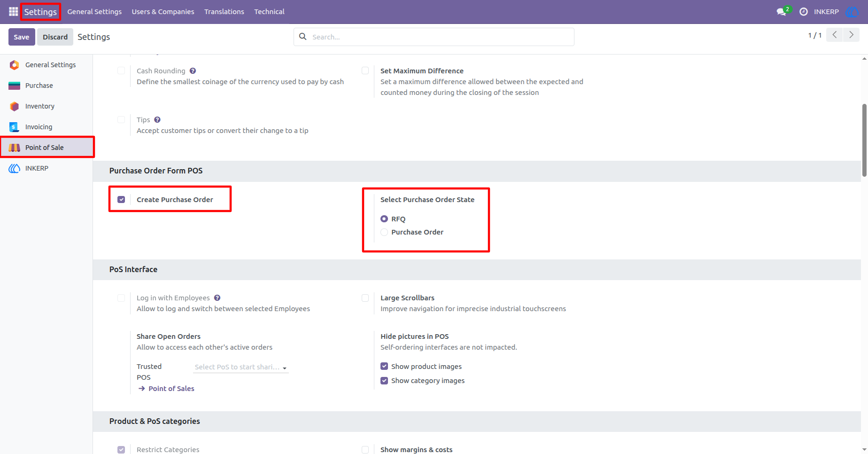Disable Show product images checkbox
The width and height of the screenshot is (868, 454).
coord(384,366)
